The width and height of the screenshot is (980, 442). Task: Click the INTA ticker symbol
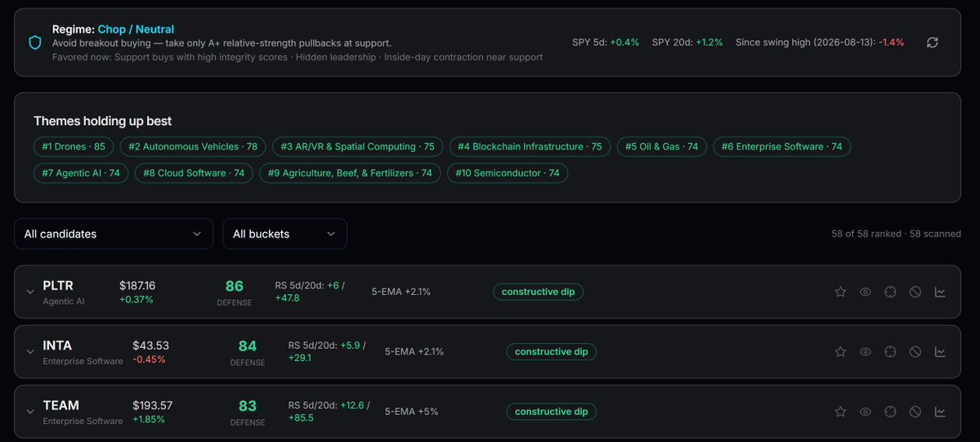click(x=57, y=346)
